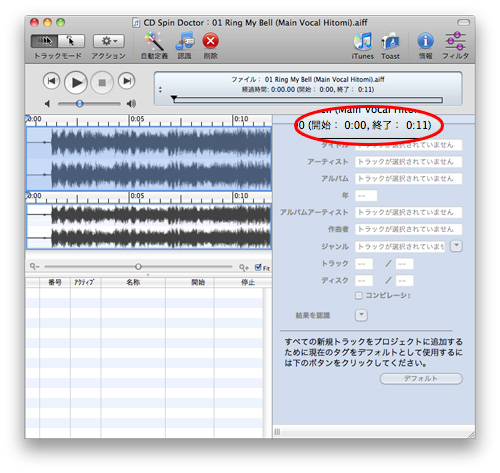Select the track mode region tool
This screenshot has height=473, width=500.
click(x=44, y=41)
